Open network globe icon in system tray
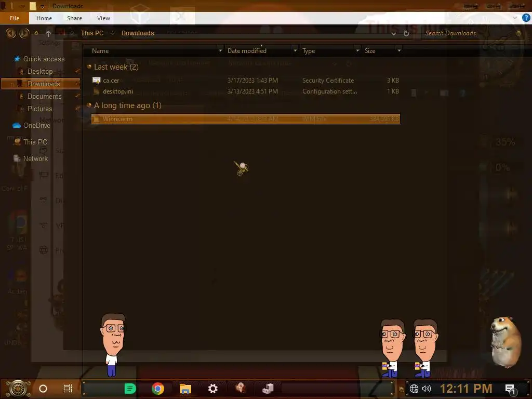Screen dimensions: 532x399 tap(414, 389)
